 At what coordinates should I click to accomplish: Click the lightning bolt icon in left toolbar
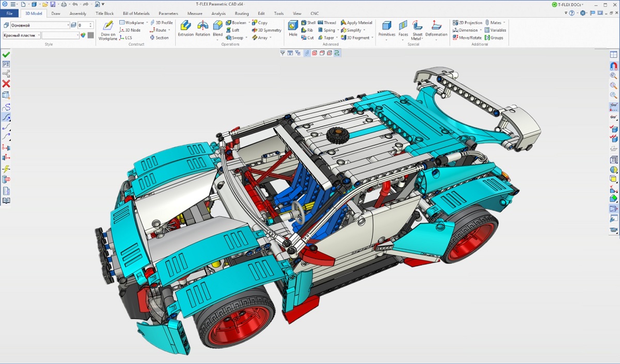6,169
